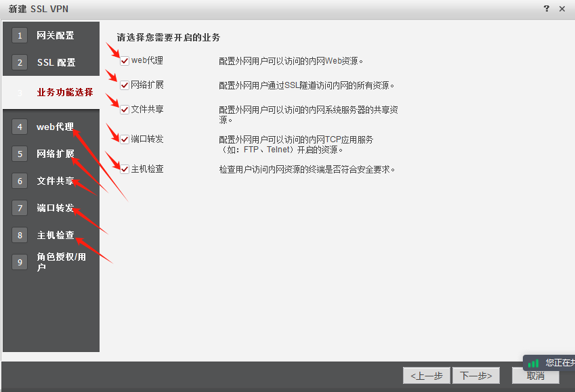Click the number badge beside 端口转发

(x=19, y=208)
